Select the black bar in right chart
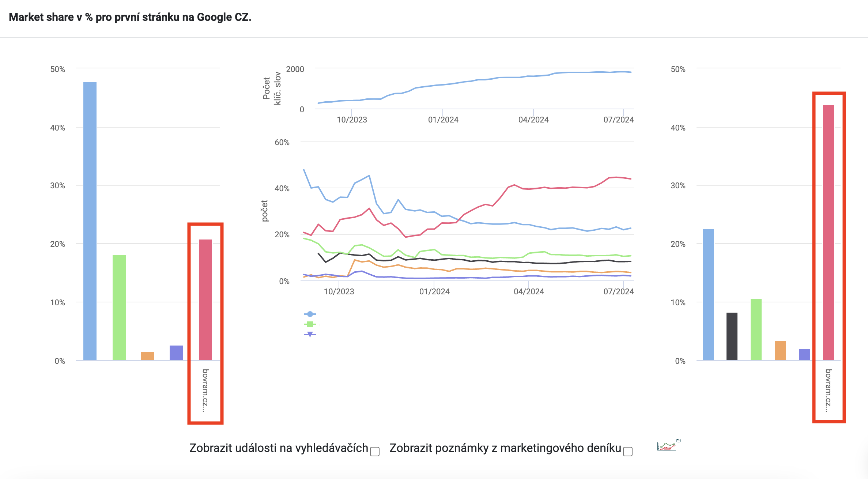This screenshot has width=868, height=479. pyautogui.click(x=732, y=336)
